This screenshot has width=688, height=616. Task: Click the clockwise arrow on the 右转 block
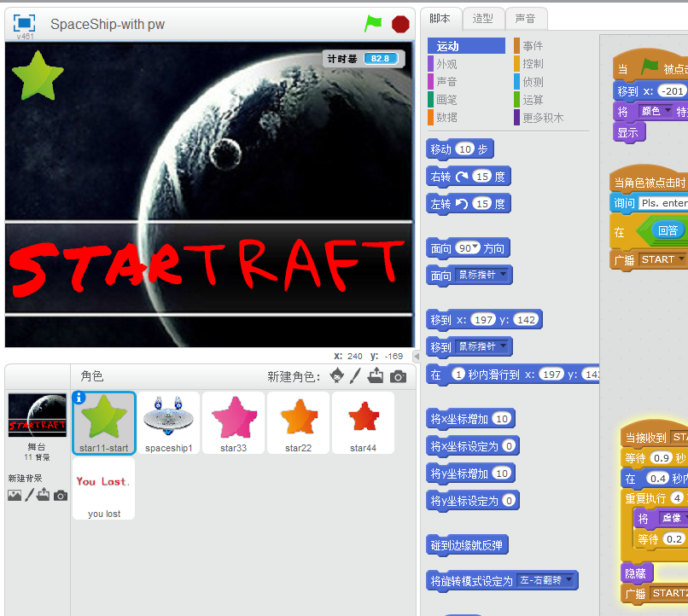click(462, 177)
